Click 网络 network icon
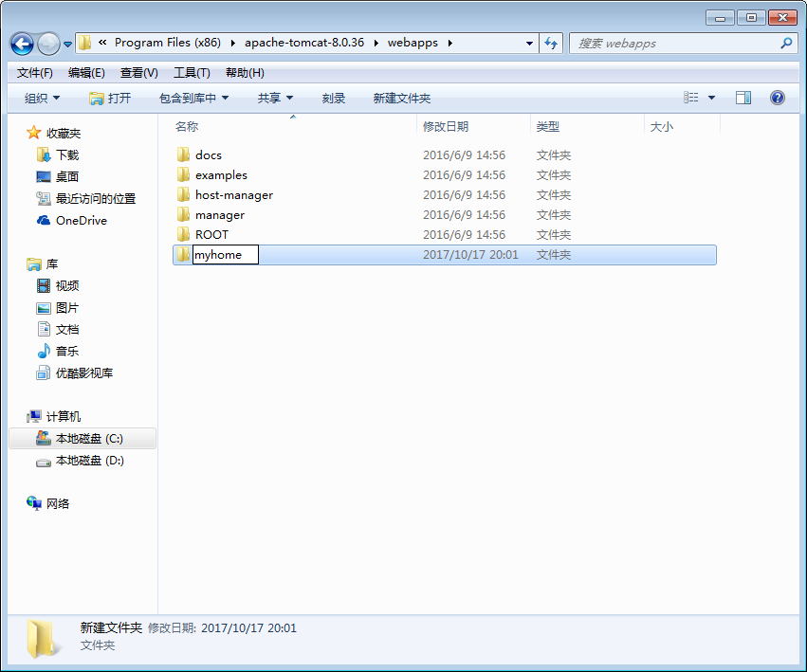 tap(34, 502)
